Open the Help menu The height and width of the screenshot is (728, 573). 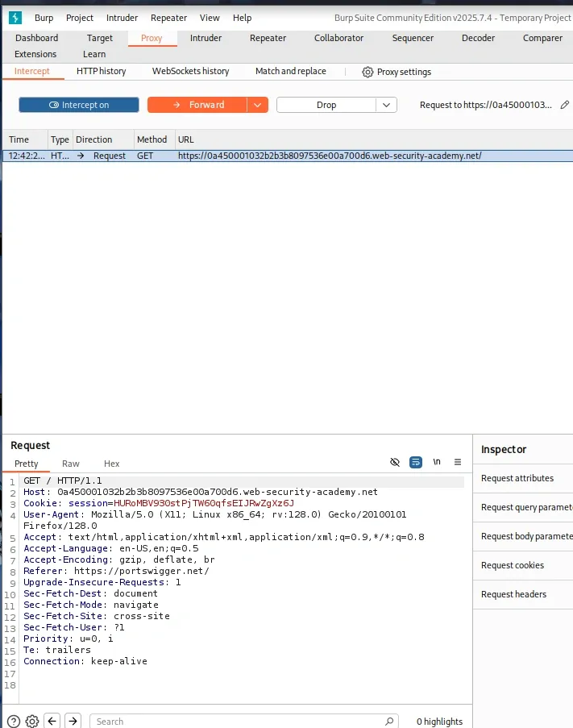coord(243,18)
